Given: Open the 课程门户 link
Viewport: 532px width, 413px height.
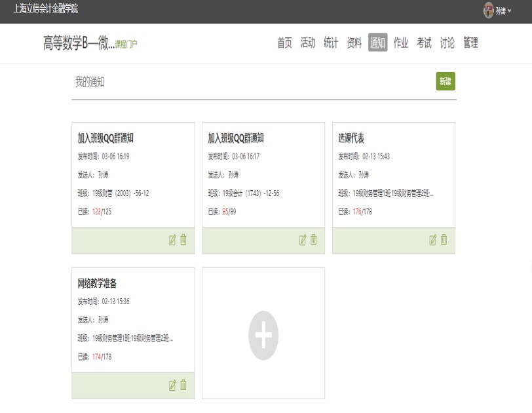Looking at the screenshot, I should pos(126,45).
